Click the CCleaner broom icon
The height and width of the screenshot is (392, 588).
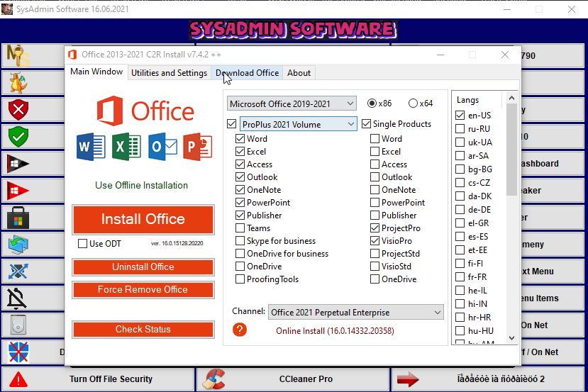pos(213,379)
